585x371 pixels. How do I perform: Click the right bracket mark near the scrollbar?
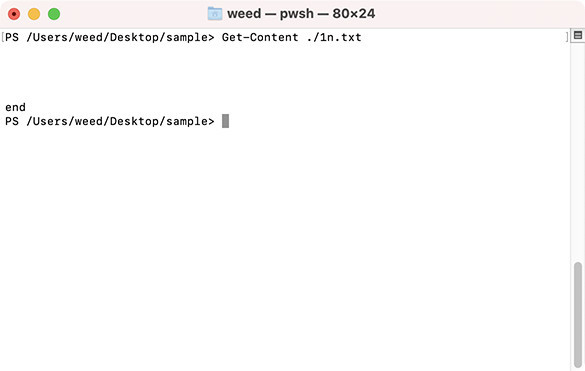[567, 37]
